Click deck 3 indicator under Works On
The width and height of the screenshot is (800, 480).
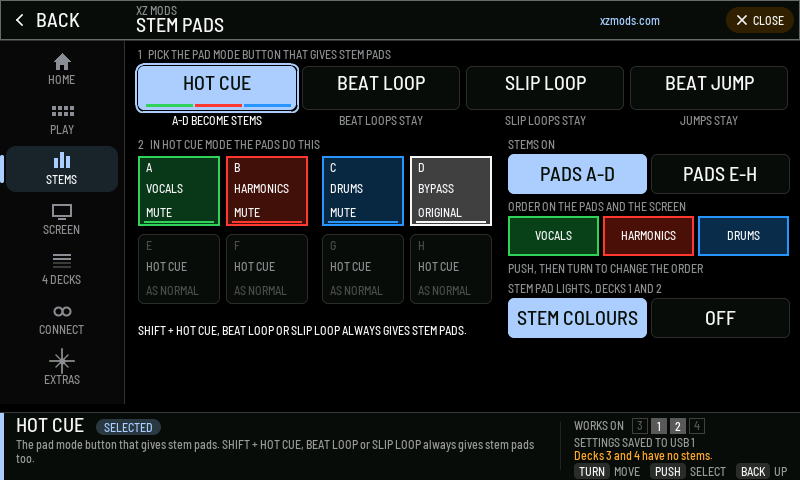(640, 426)
